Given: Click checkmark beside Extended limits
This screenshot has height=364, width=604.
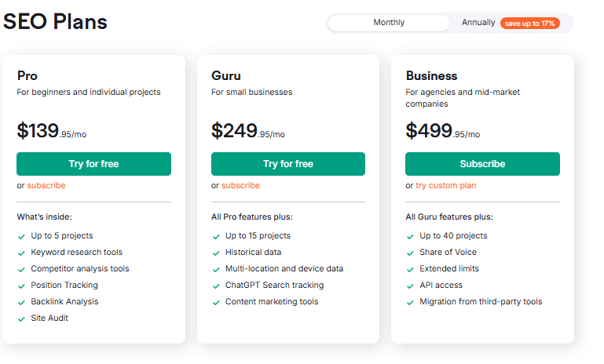Looking at the screenshot, I should (x=410, y=270).
